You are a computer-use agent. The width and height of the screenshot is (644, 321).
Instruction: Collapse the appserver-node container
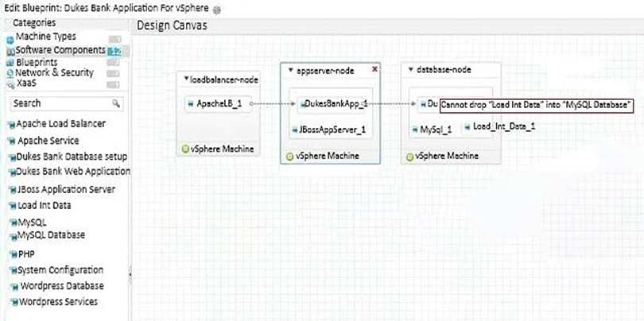click(x=290, y=71)
